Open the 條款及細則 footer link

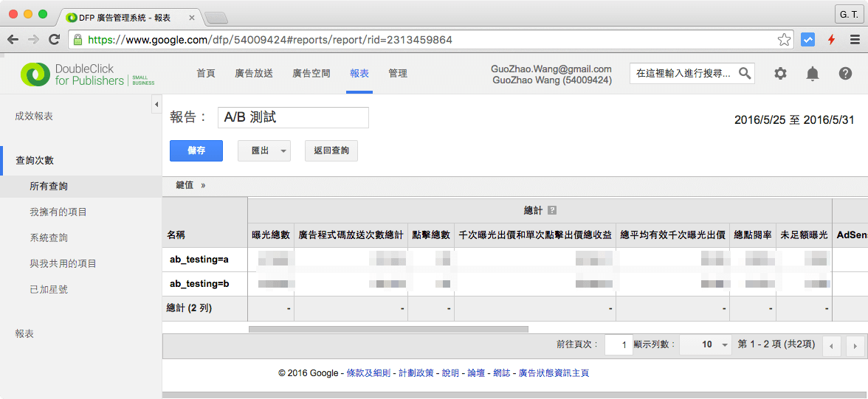369,373
